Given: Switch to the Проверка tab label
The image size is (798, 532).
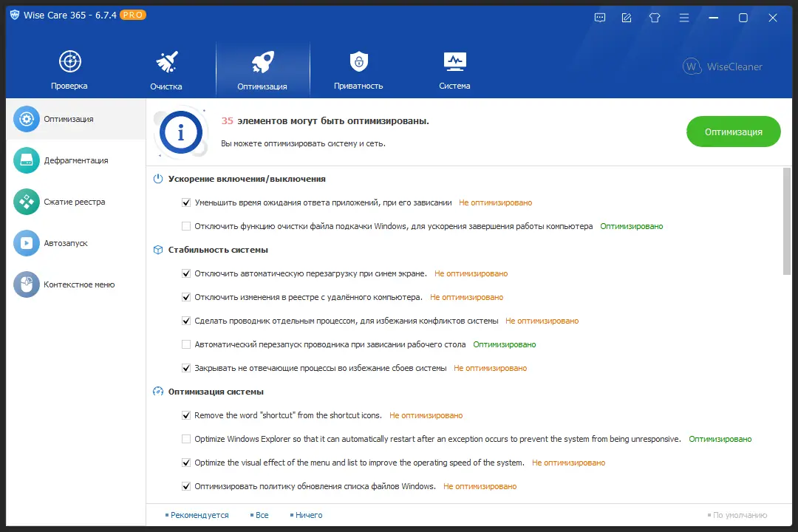Looking at the screenshot, I should (69, 86).
